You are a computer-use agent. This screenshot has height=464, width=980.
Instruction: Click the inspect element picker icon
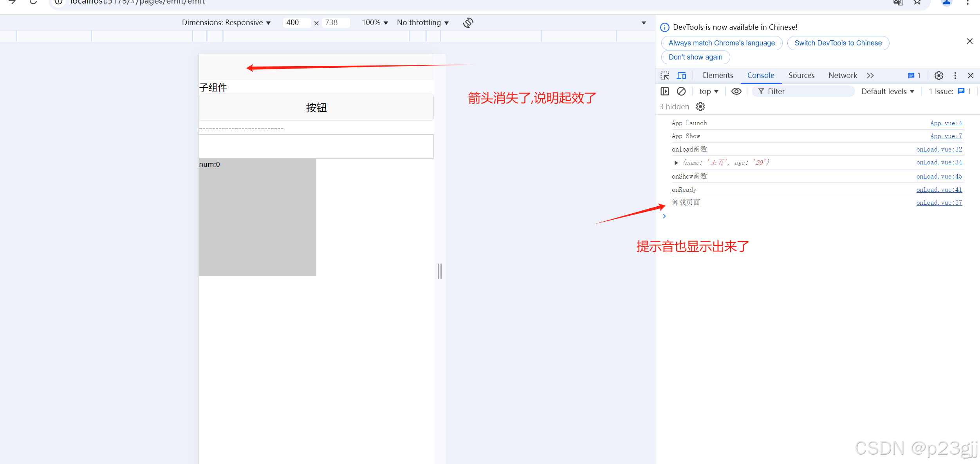[665, 76]
